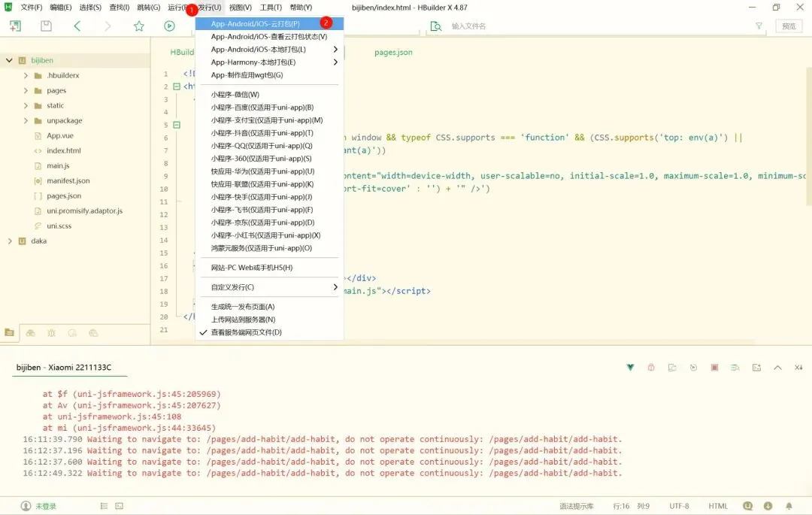Expand the pages folder
This screenshot has height=515, width=812.
tap(26, 90)
